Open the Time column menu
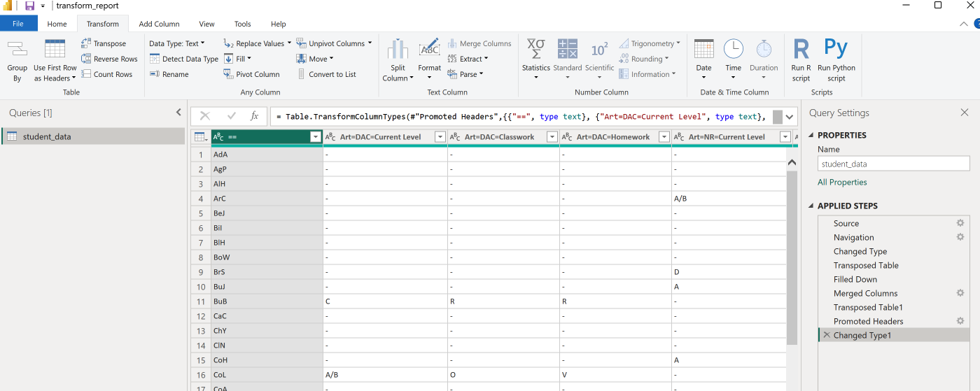 pyautogui.click(x=733, y=59)
